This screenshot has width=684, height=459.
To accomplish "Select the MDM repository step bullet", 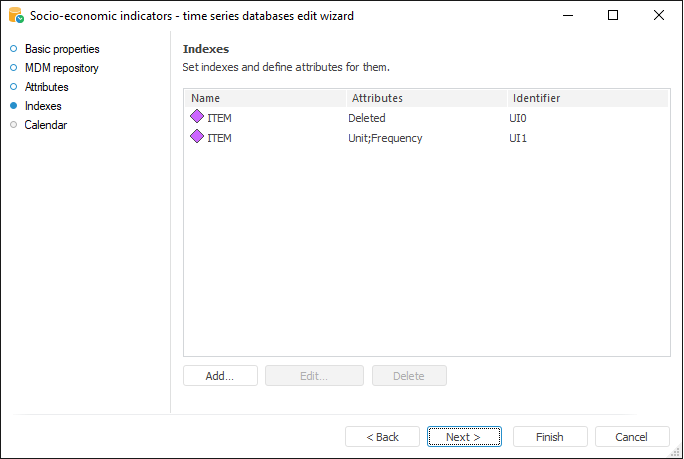I will [14, 68].
